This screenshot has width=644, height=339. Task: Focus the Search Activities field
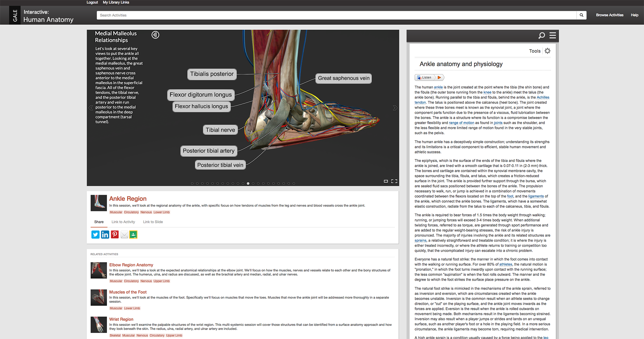pyautogui.click(x=336, y=15)
